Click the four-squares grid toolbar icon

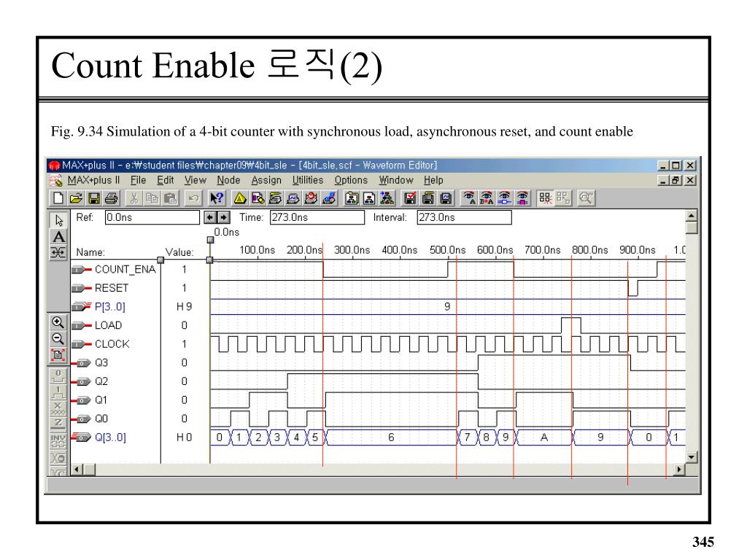tap(545, 198)
